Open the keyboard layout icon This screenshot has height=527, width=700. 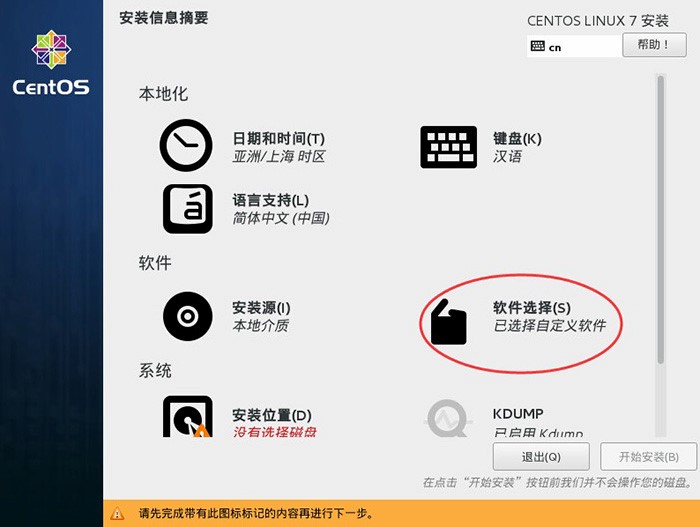pos(448,146)
